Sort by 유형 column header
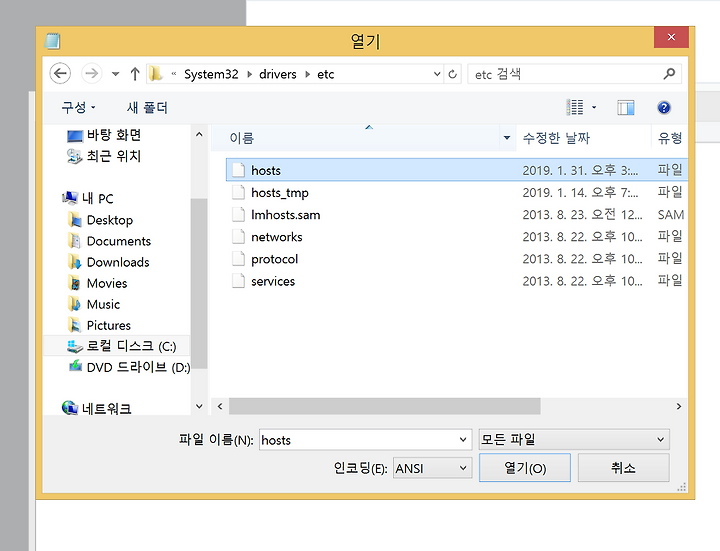The height and width of the screenshot is (551, 720). 669,138
